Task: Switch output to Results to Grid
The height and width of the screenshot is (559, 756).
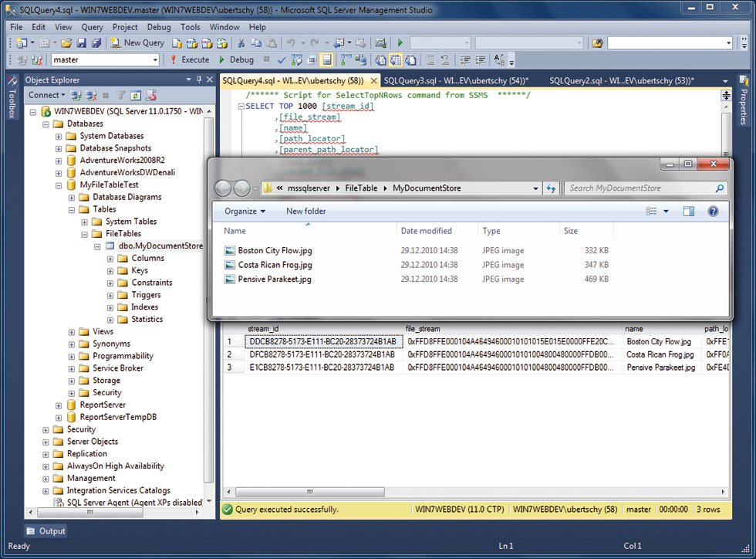Action: [395, 60]
